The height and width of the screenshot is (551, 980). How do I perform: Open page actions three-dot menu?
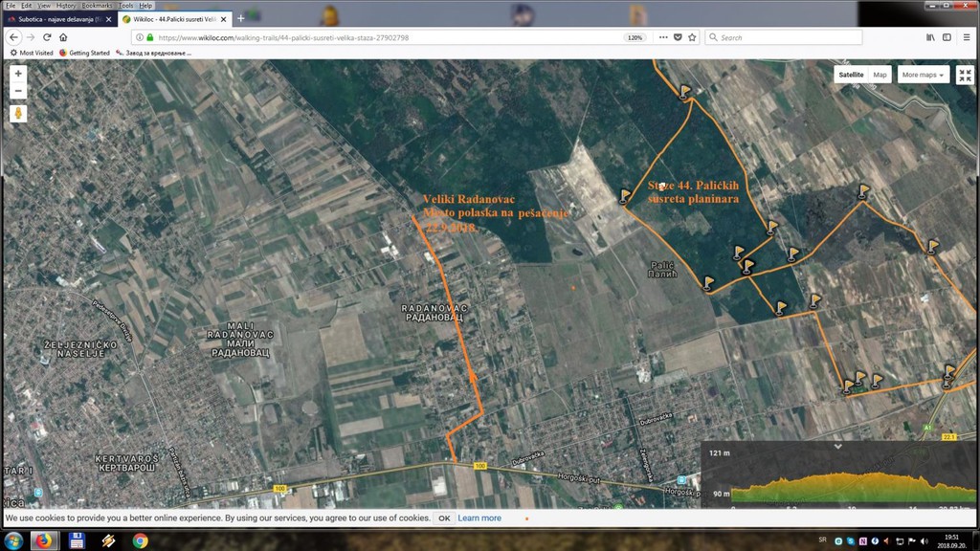point(663,37)
